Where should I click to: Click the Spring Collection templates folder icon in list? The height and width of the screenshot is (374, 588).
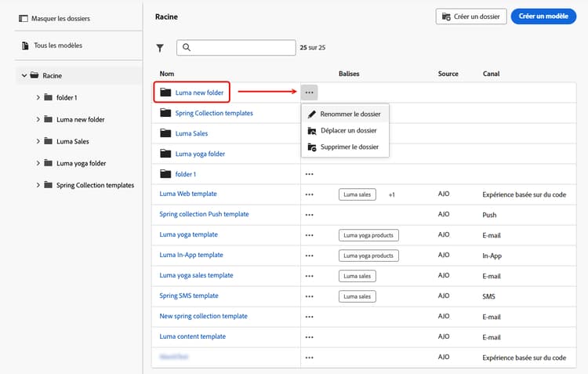click(x=165, y=113)
